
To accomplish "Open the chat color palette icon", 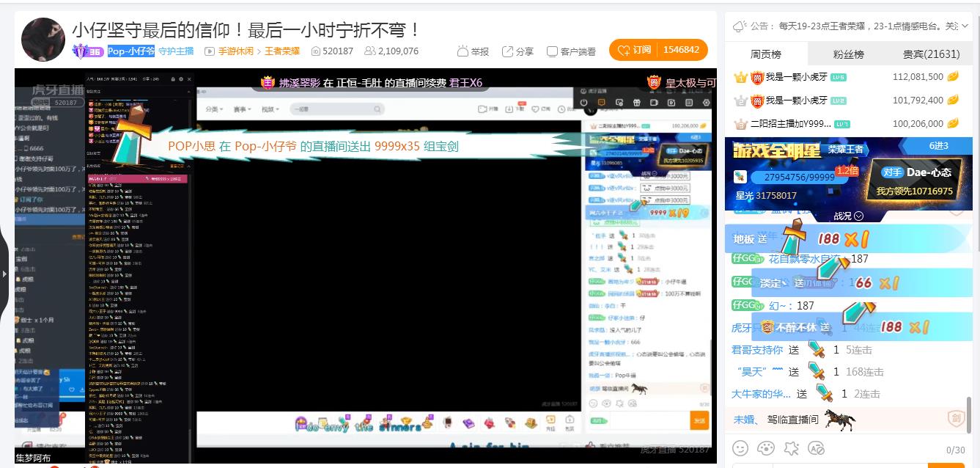I will [766, 447].
